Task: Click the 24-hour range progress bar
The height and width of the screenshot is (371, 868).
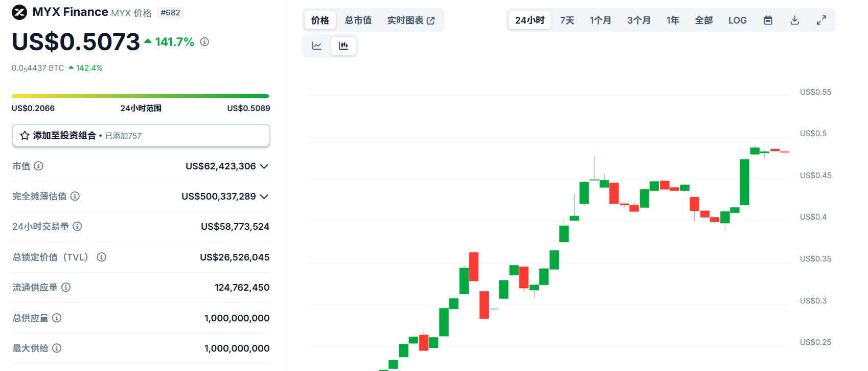Action: pyautogui.click(x=140, y=96)
